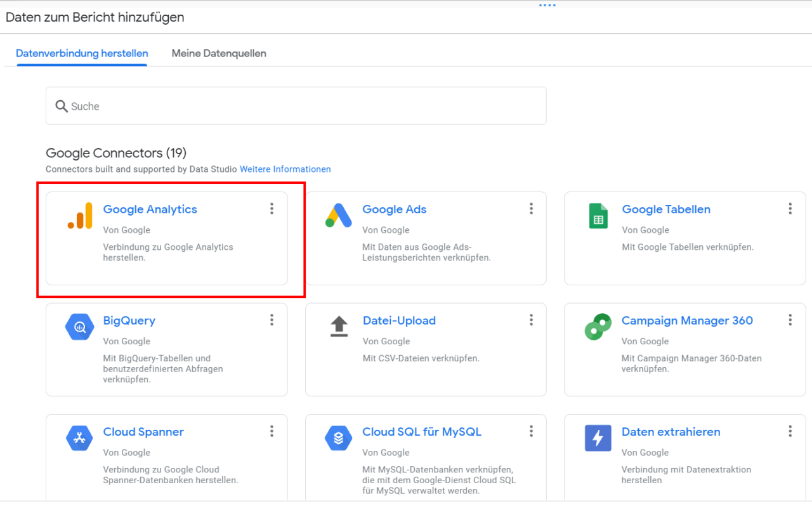Open the Google Analytics card options menu
Screen dimensions: 812x506
(x=272, y=208)
